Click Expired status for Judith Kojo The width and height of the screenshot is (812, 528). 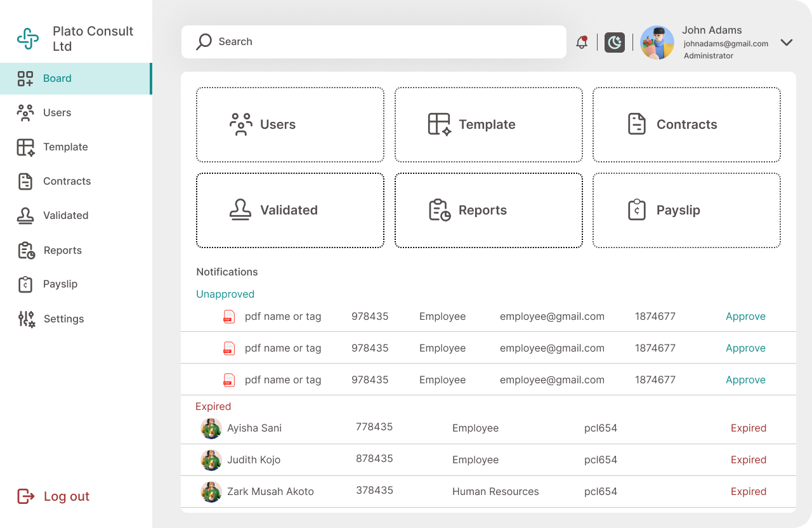[x=749, y=460]
